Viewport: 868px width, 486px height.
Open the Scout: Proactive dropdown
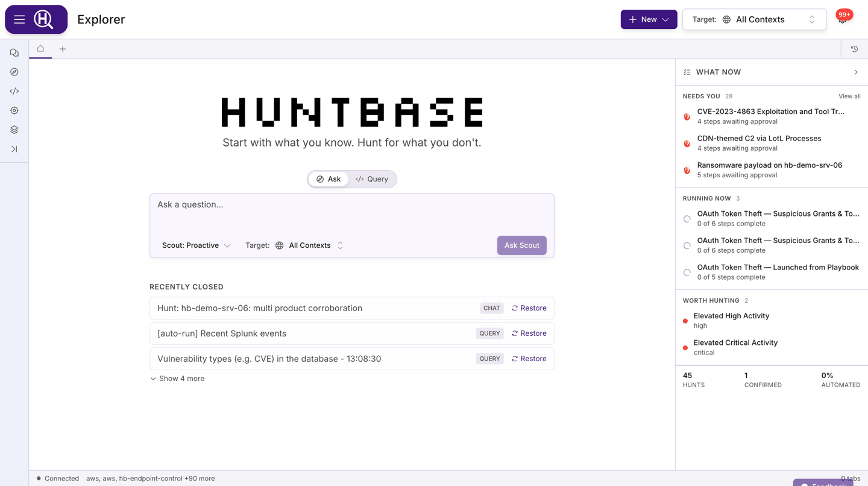click(x=196, y=245)
